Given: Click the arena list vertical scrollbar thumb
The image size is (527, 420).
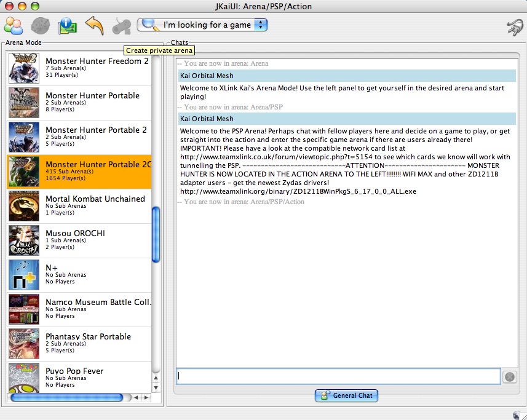Looking at the screenshot, I should pyautogui.click(x=156, y=234).
